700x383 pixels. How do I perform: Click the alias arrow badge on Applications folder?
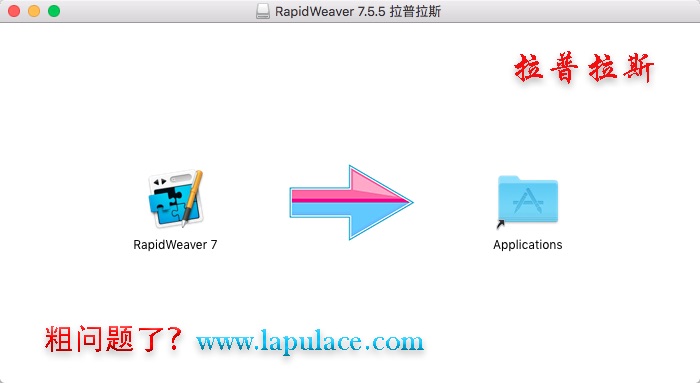click(x=500, y=224)
